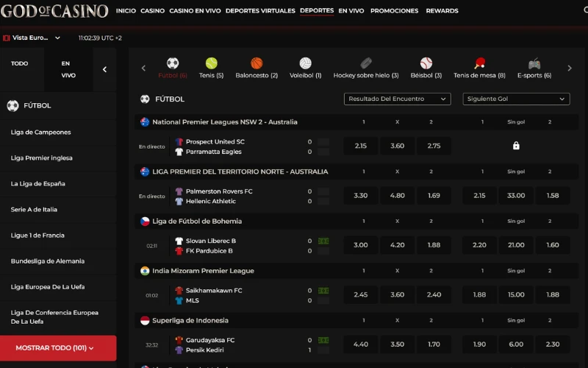This screenshot has height=368, width=588.
Task: Open FK Pardubice B team row
Action: 209,251
